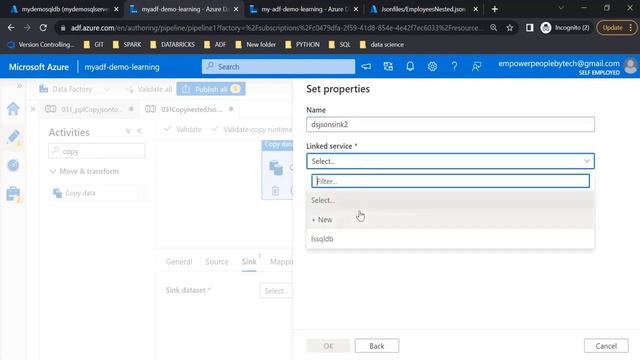This screenshot has height=360, width=640.
Task: Open the Home icon in left sidebar
Action: 13,109
